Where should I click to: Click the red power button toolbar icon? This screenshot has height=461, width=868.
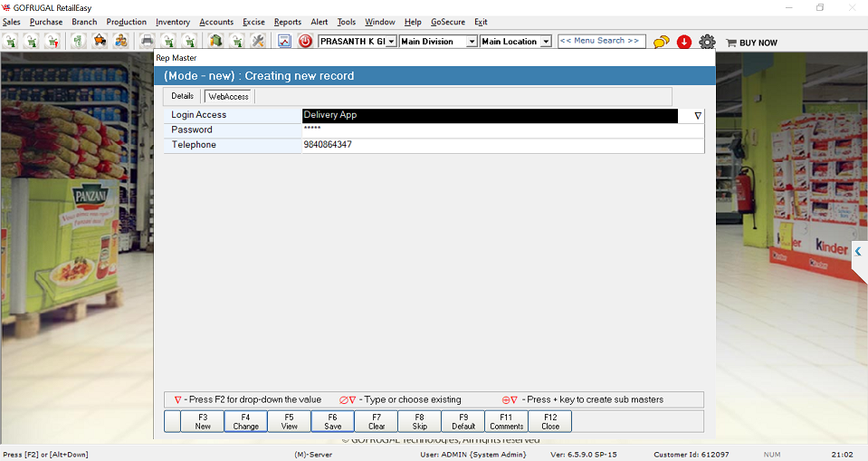point(305,41)
